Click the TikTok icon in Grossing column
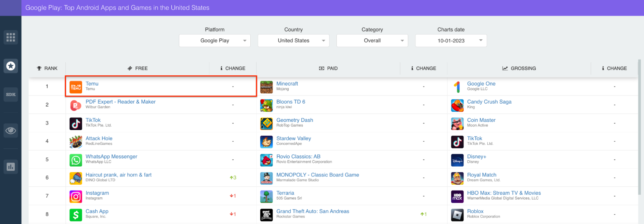The image size is (644, 224). [x=457, y=142]
